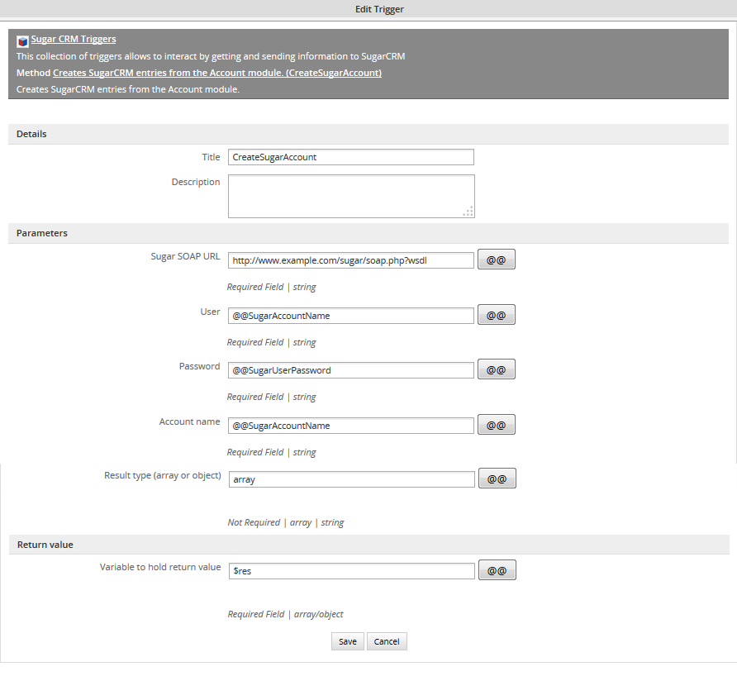Click the return value variable field
737x700 pixels.
coord(350,571)
